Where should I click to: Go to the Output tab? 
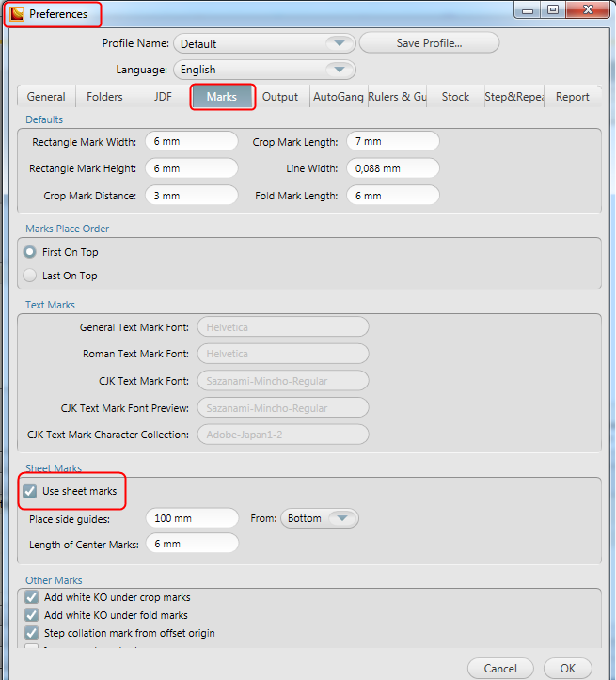[x=280, y=96]
